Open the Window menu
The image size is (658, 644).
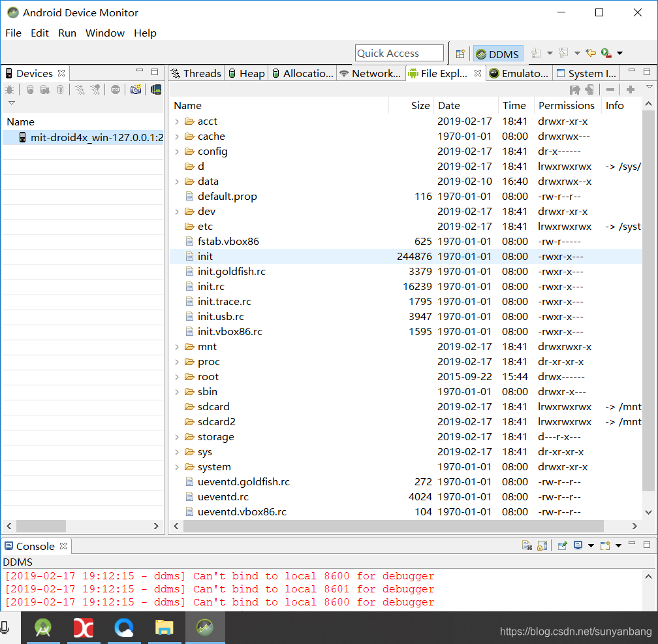click(x=105, y=33)
